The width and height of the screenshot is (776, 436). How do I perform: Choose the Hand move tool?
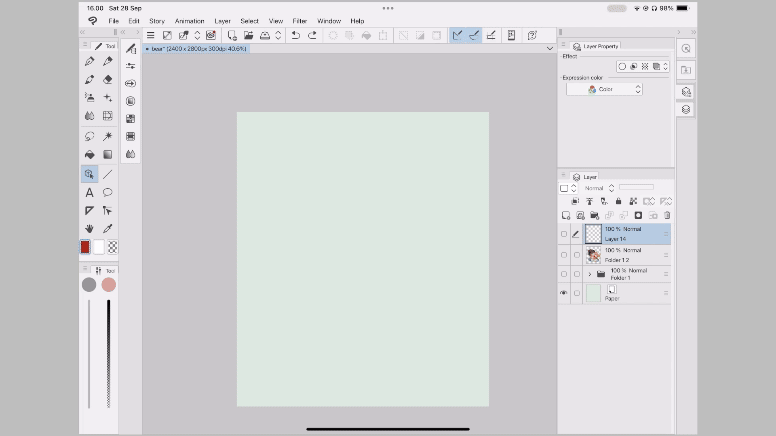pyautogui.click(x=89, y=229)
